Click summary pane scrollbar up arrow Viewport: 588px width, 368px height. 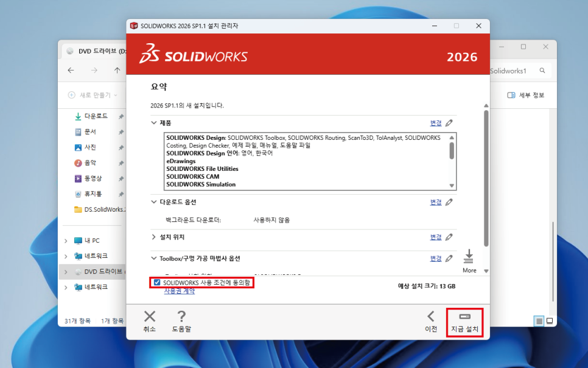[486, 106]
